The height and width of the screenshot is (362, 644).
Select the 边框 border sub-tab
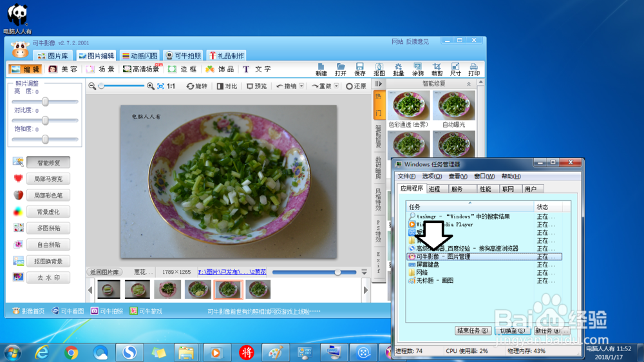tap(183, 69)
